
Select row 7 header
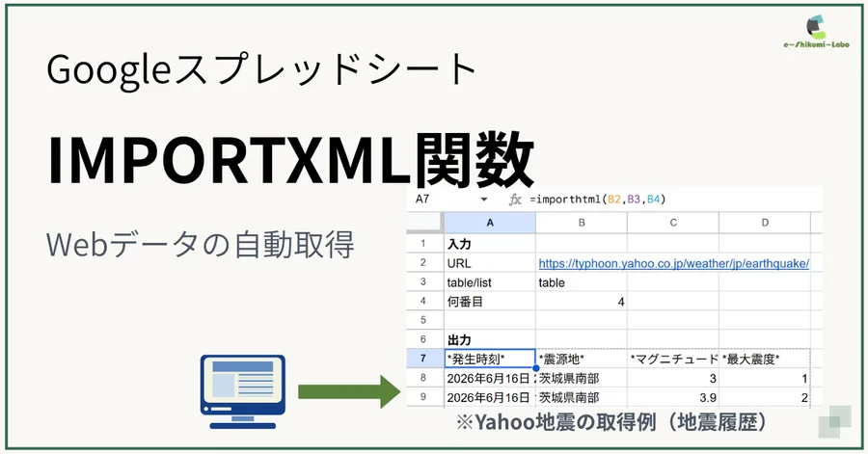(x=423, y=359)
